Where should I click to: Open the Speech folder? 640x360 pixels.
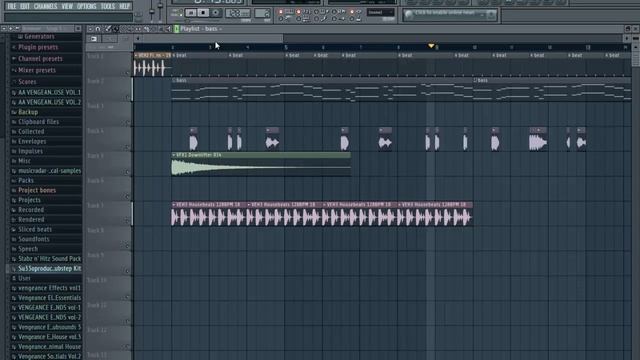coord(28,249)
